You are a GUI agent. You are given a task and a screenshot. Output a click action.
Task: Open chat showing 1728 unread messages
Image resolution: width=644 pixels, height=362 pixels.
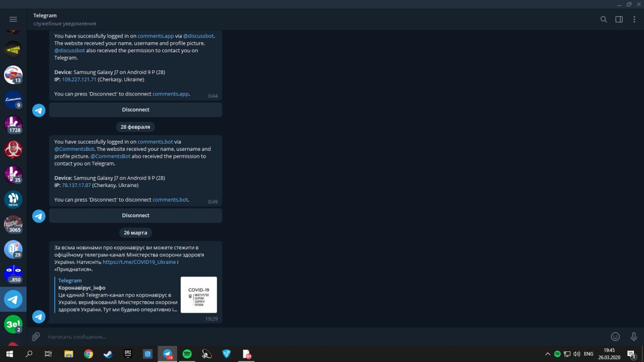[x=13, y=125]
